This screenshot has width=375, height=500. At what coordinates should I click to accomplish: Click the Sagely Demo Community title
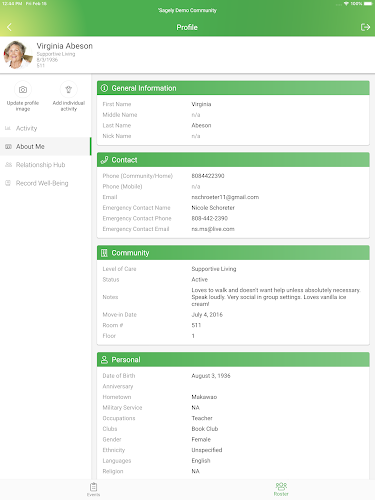pyautogui.click(x=187, y=10)
